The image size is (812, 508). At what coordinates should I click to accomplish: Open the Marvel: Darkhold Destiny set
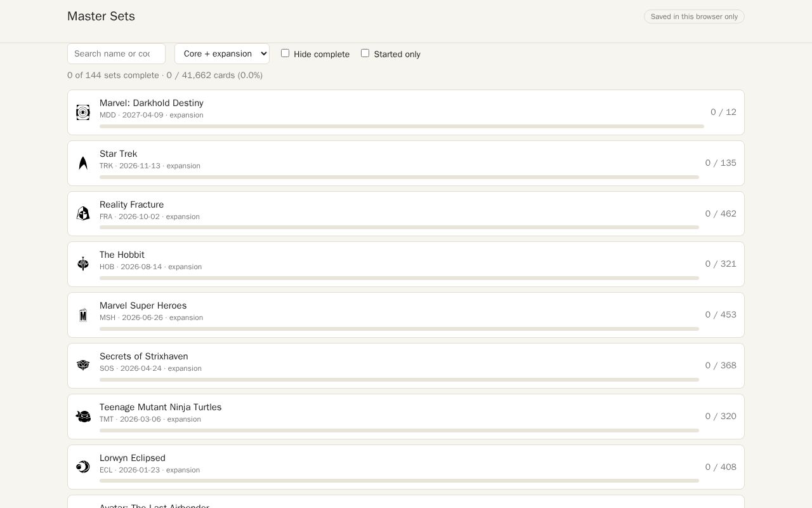coord(406,112)
